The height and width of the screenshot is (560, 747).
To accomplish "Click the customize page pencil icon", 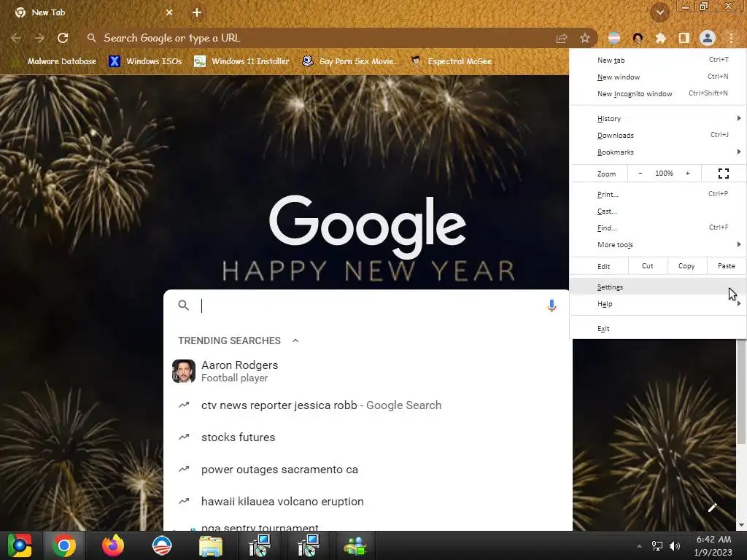I will pos(713,507).
